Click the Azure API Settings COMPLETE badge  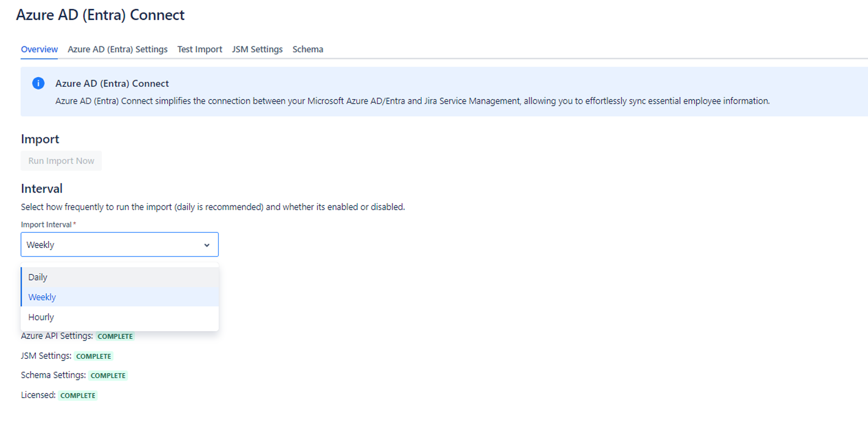[x=115, y=336]
